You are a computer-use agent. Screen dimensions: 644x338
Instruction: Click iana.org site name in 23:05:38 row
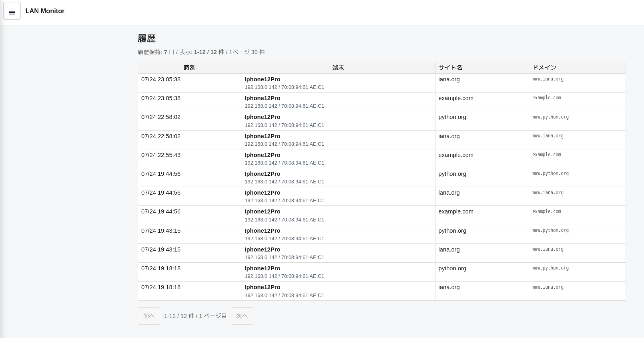coord(449,79)
